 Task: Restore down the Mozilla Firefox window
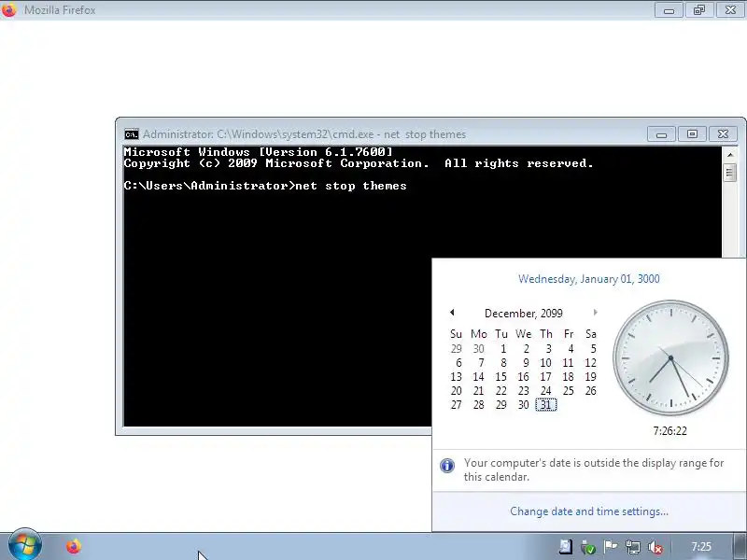699,10
